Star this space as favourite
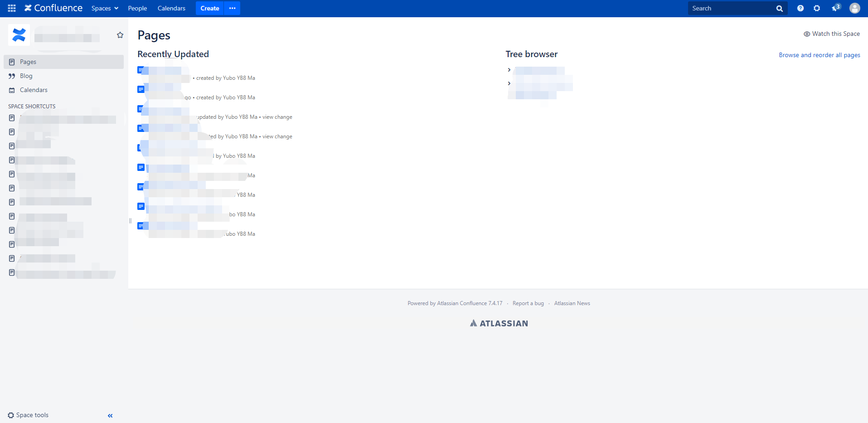868x423 pixels. 120,35
